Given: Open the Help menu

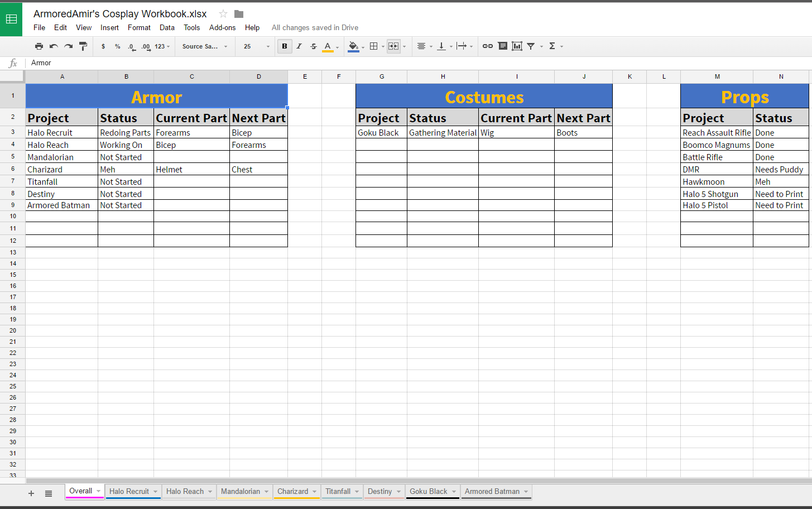Looking at the screenshot, I should click(252, 27).
